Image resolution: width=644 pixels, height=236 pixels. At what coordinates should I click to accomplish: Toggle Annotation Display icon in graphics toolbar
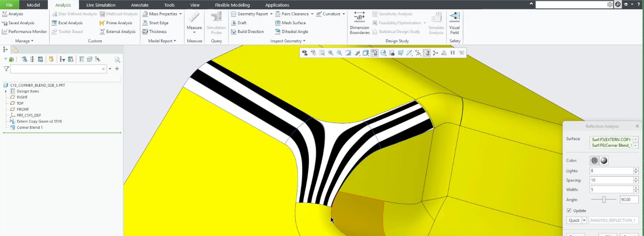tap(427, 53)
